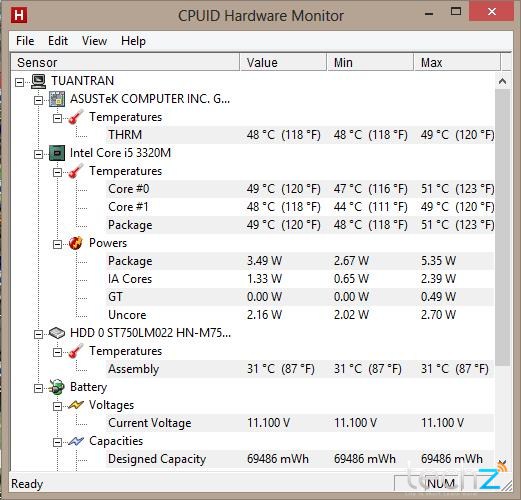Collapse the Intel Core i5 3320M node
Image resolution: width=521 pixels, height=500 pixels.
click(39, 154)
